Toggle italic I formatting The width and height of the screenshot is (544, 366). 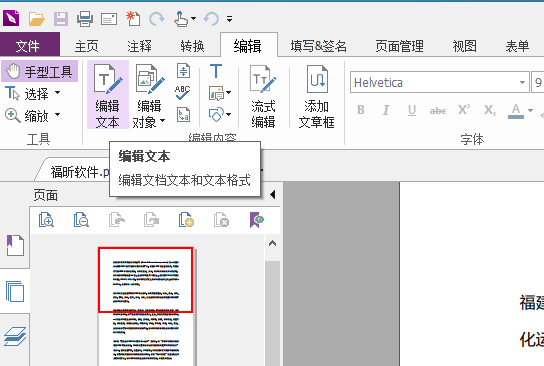pos(385,110)
